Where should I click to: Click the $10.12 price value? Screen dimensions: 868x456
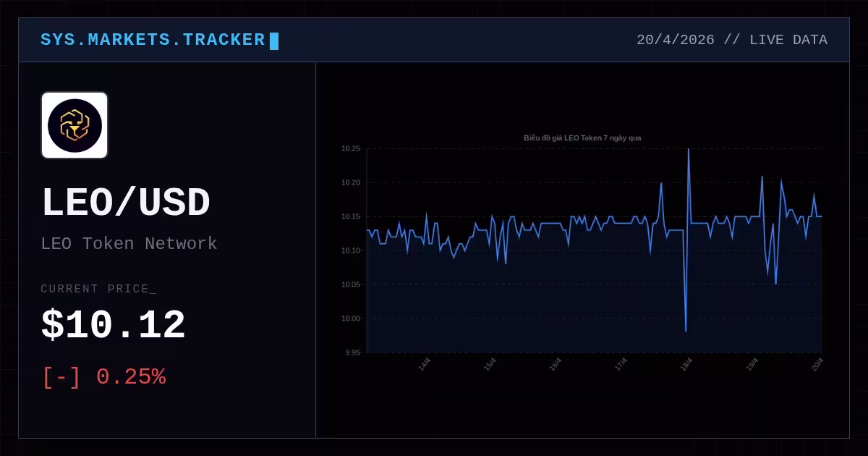tap(114, 326)
